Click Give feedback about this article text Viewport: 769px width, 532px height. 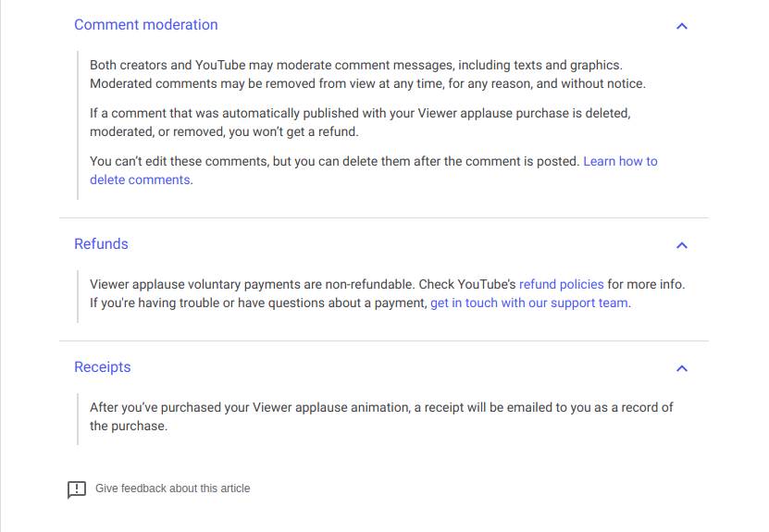172,489
